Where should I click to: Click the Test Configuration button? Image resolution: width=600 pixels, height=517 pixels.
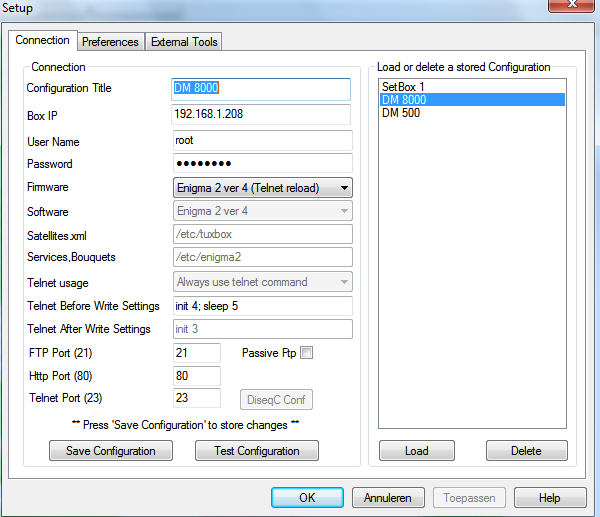(257, 450)
